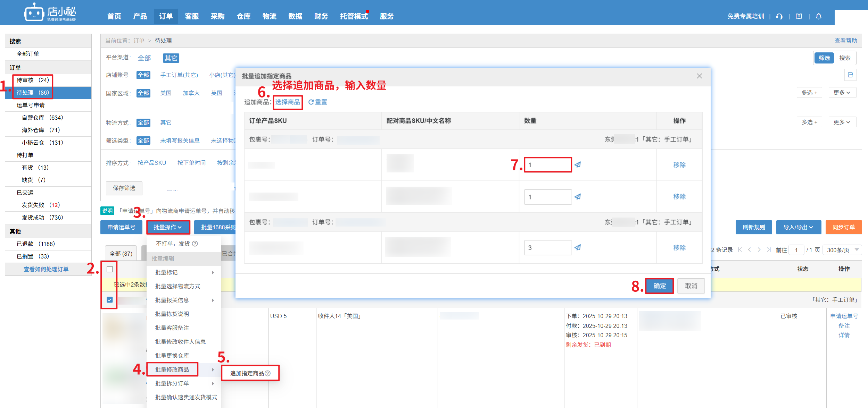Click the apply-quantity arrow icon in first row
The height and width of the screenshot is (408, 868).
click(x=578, y=165)
